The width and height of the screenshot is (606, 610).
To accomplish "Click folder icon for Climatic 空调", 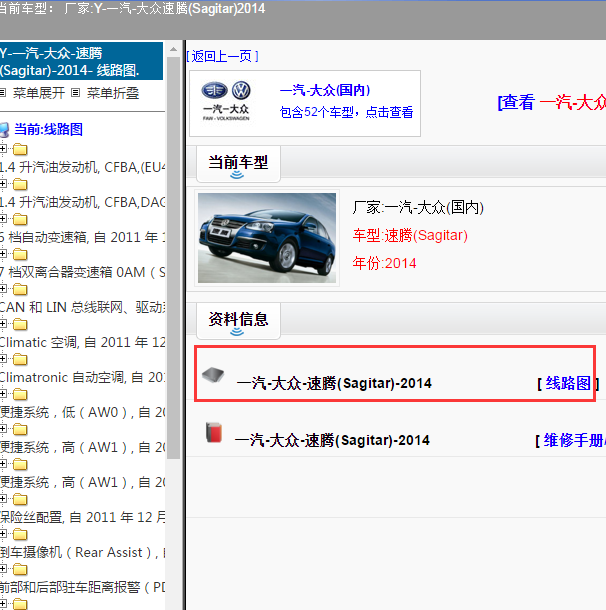I will click(20, 324).
